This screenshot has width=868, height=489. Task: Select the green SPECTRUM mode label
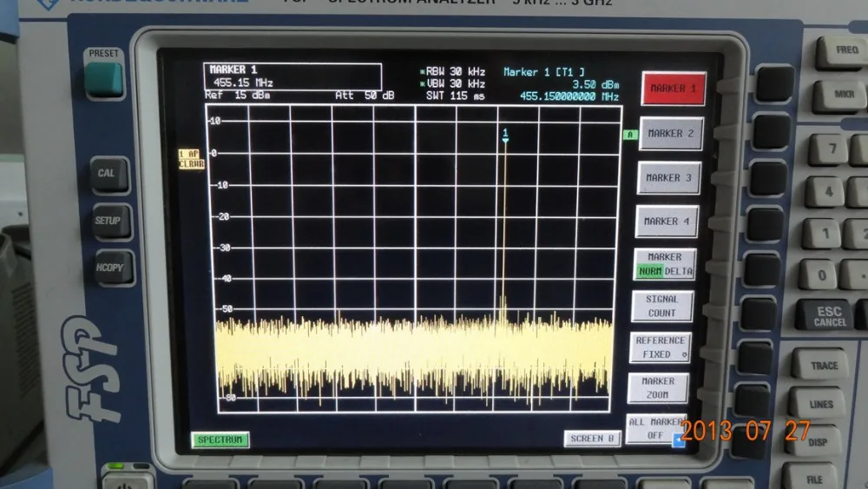click(220, 439)
